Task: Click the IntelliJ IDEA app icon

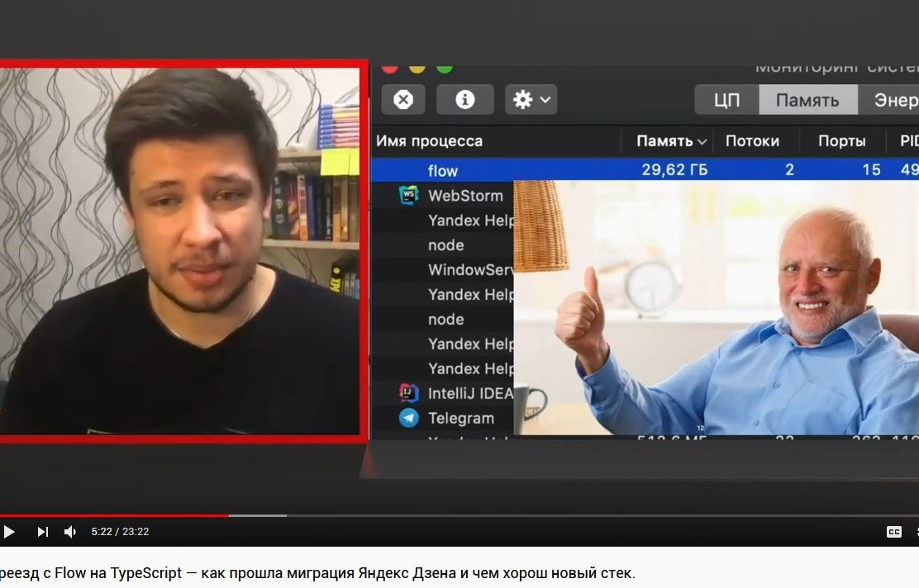Action: pos(408,393)
